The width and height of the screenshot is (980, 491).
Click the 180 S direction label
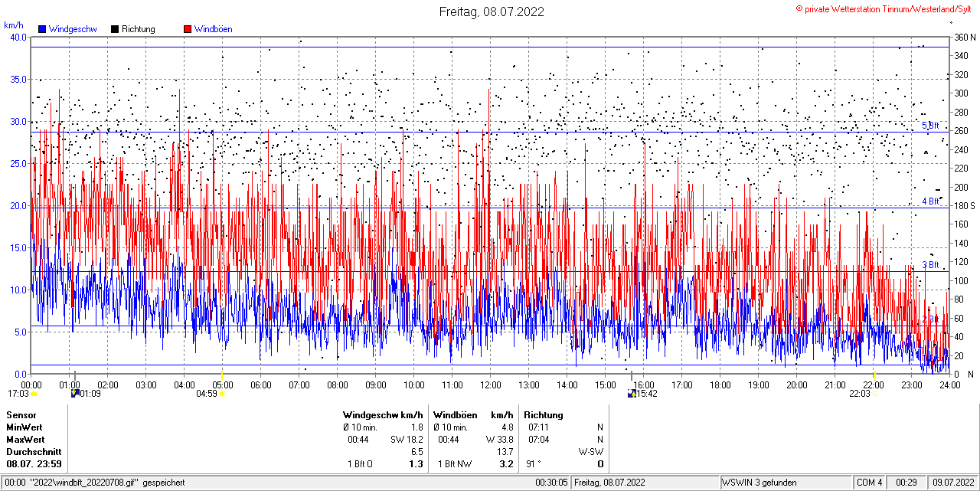[x=963, y=206]
